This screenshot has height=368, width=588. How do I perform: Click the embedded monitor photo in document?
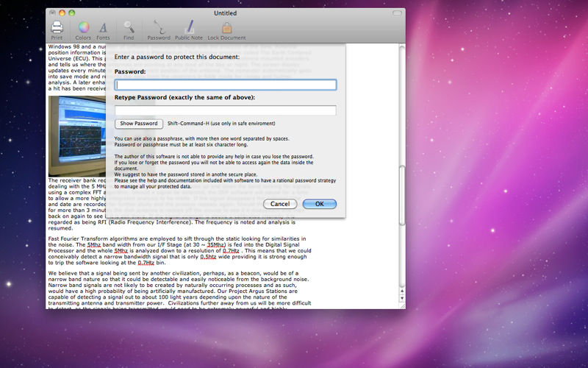point(77,136)
